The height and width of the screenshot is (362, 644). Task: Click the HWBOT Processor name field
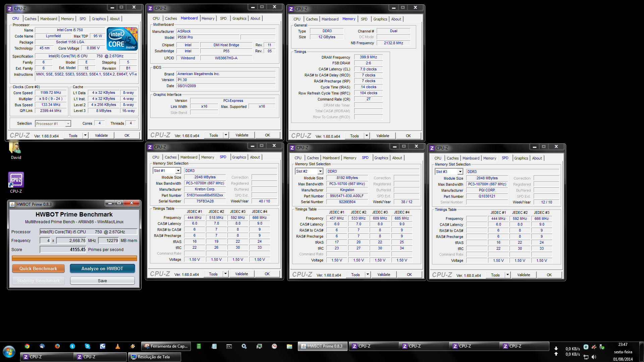89,232
